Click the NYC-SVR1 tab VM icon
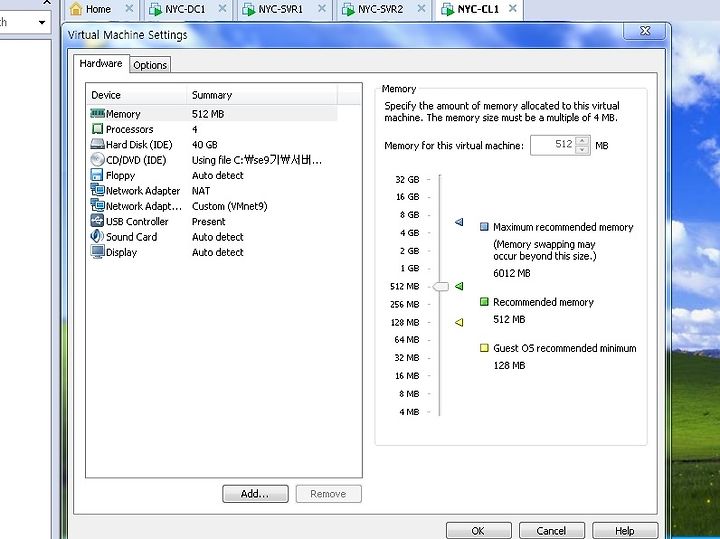Screen dimensions: 720x539 pyautogui.click(x=248, y=9)
